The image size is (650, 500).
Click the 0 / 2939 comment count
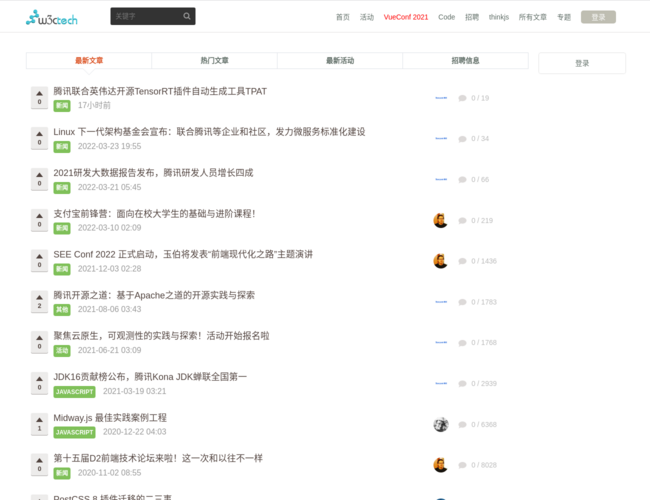pos(484,384)
